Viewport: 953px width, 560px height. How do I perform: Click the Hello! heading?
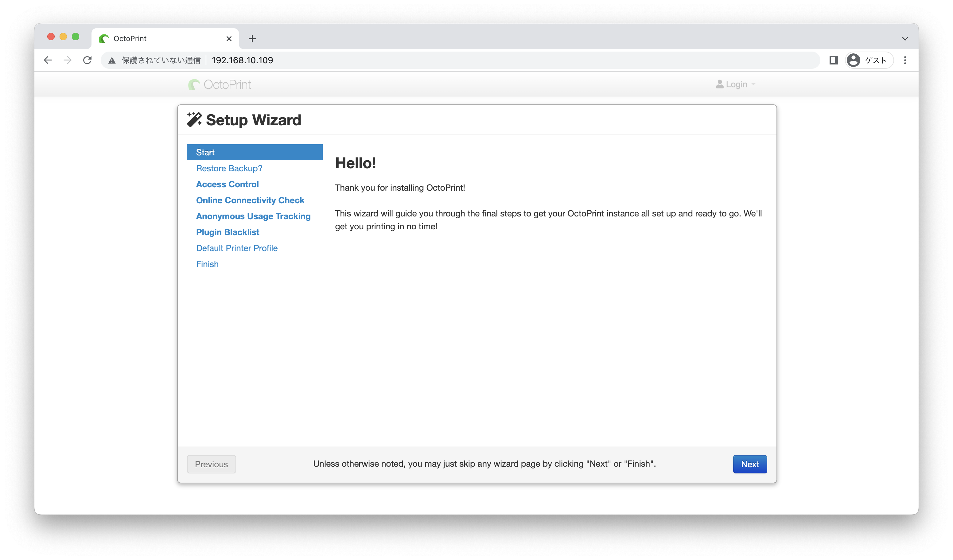[355, 163]
